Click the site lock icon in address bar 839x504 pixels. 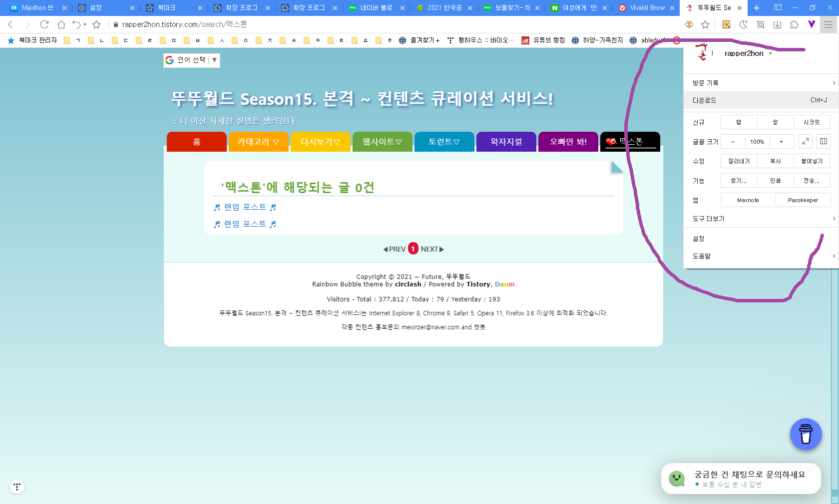coord(116,24)
